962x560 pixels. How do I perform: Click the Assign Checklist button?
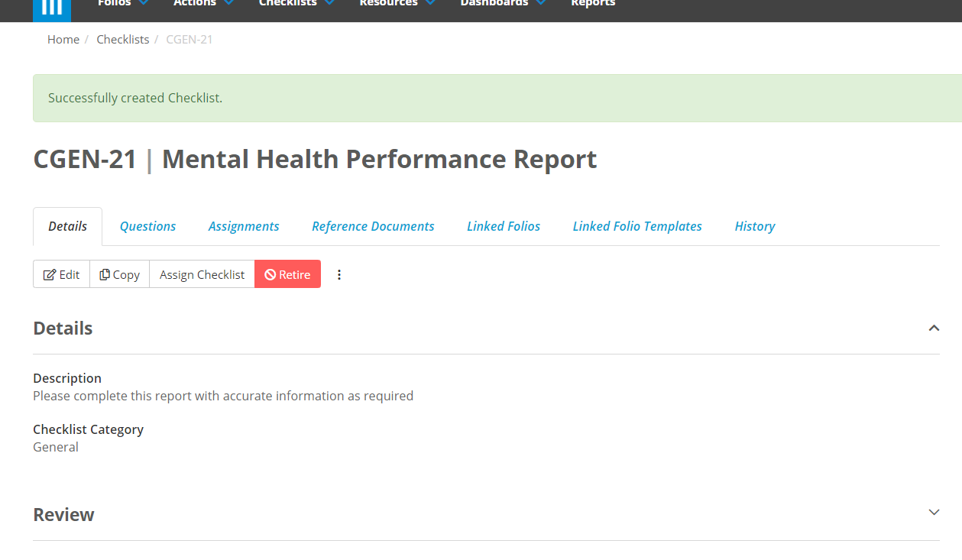tap(202, 274)
